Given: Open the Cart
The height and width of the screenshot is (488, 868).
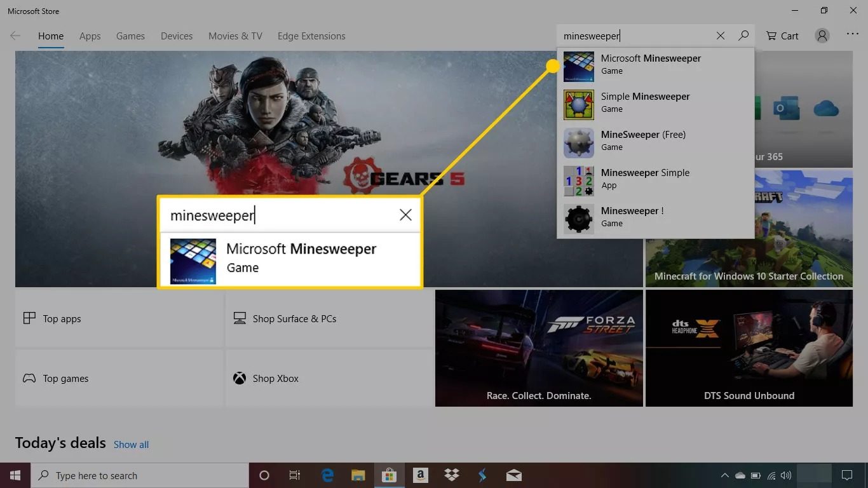Looking at the screenshot, I should [782, 36].
